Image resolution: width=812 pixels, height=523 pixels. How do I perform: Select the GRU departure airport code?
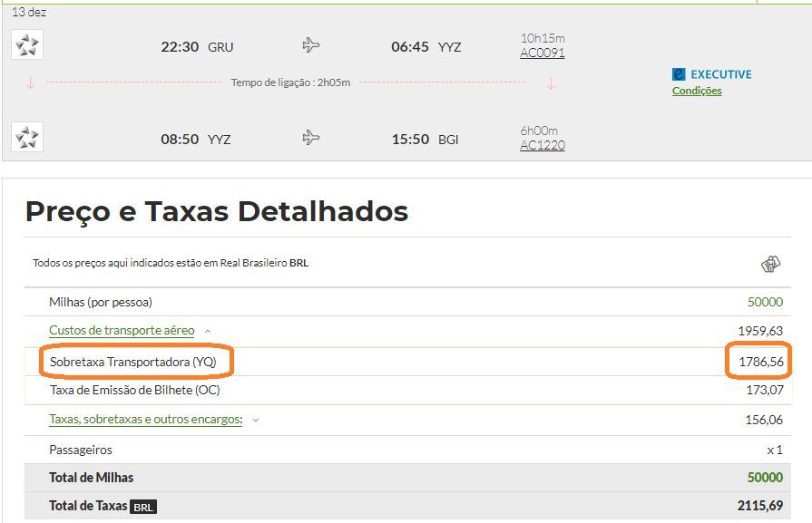point(220,47)
